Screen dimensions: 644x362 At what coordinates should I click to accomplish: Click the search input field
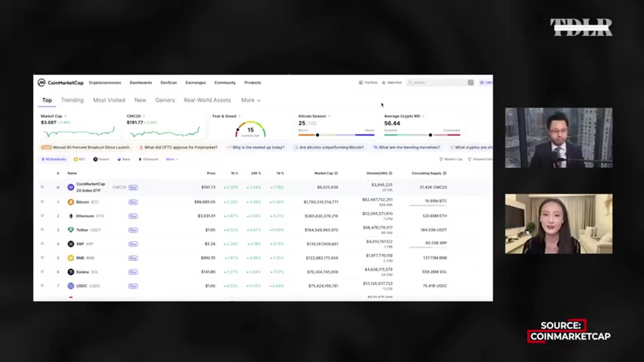click(x=441, y=82)
